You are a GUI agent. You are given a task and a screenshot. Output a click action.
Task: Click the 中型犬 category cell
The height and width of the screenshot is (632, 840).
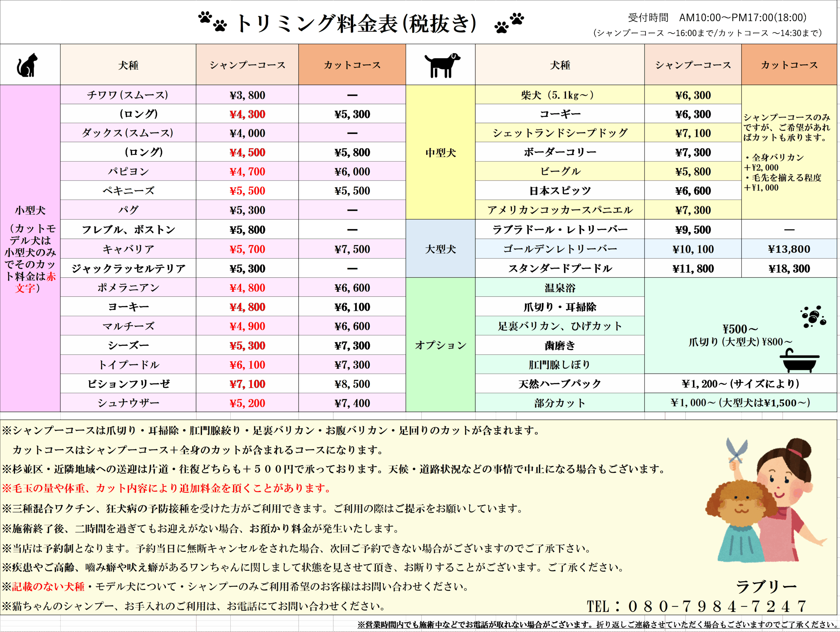pos(440,152)
